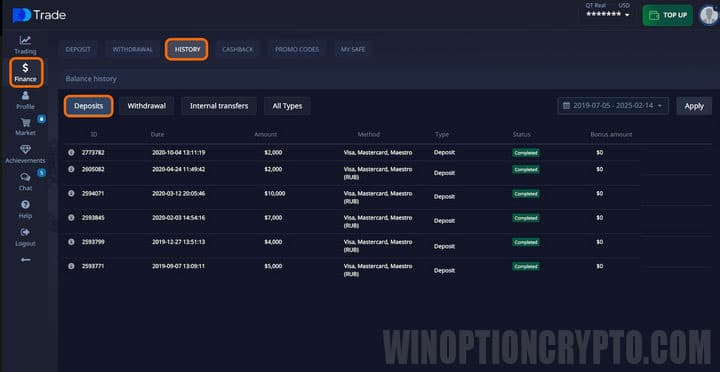Click the Apply button
Viewport: 720px width, 372px height.
[x=694, y=106]
